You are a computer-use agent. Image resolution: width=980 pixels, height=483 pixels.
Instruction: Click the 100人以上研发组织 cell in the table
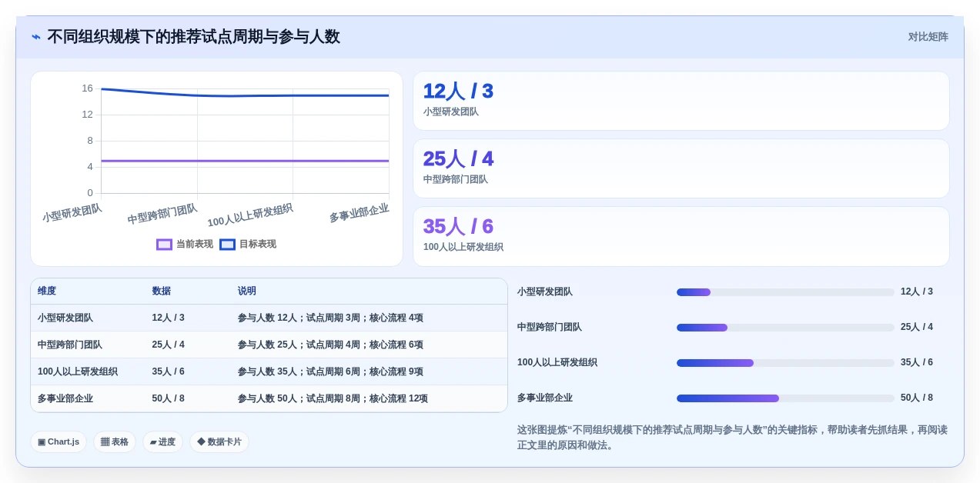point(78,371)
